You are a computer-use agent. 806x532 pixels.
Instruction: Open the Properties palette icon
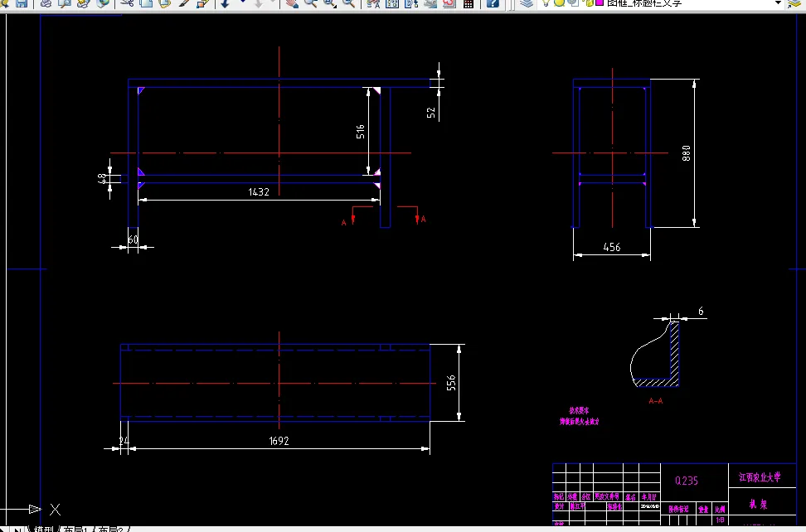pyautogui.click(x=373, y=3)
